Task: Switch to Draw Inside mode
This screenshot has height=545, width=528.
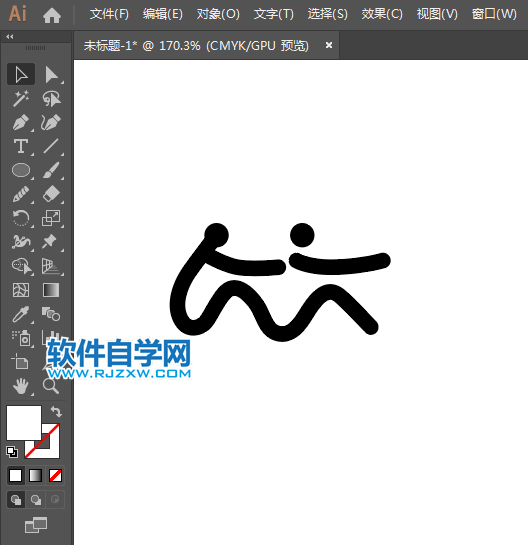Action: (x=55, y=500)
